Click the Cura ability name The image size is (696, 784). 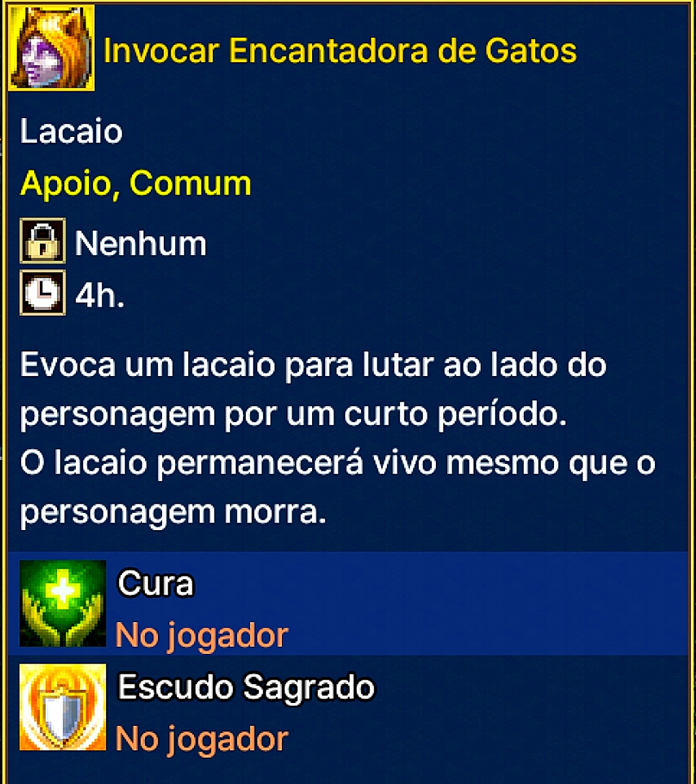point(156,584)
